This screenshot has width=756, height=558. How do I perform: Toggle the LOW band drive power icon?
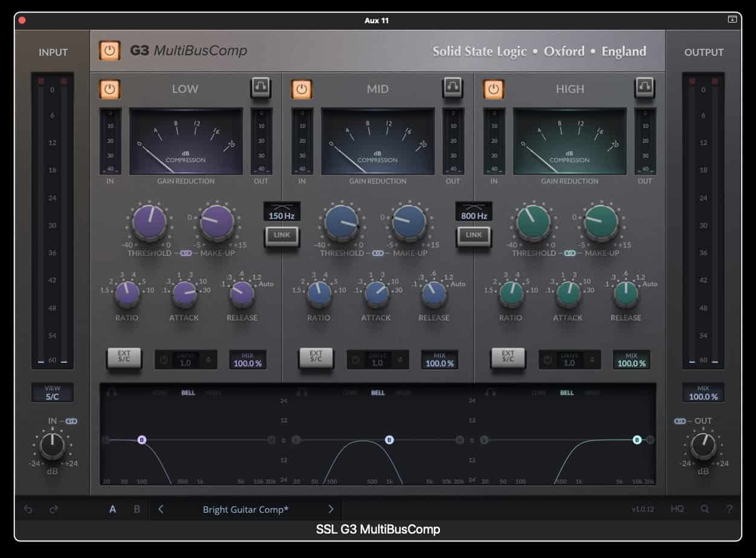tap(164, 360)
